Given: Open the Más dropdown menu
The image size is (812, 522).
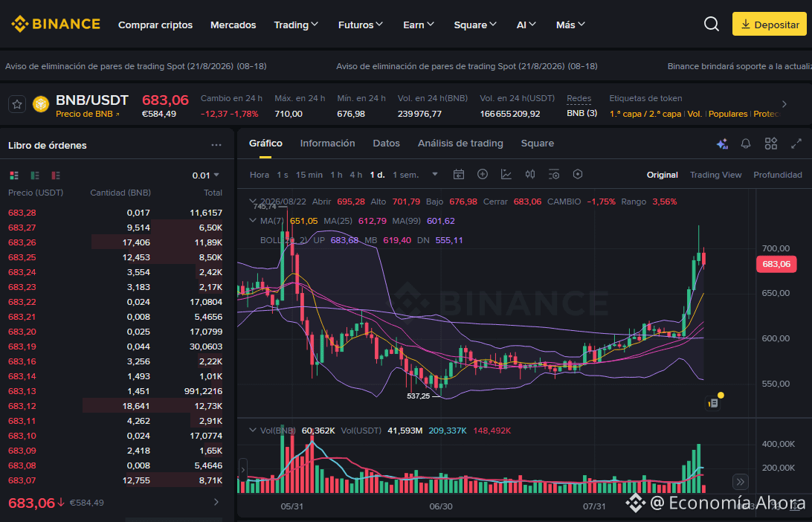Looking at the screenshot, I should [570, 25].
